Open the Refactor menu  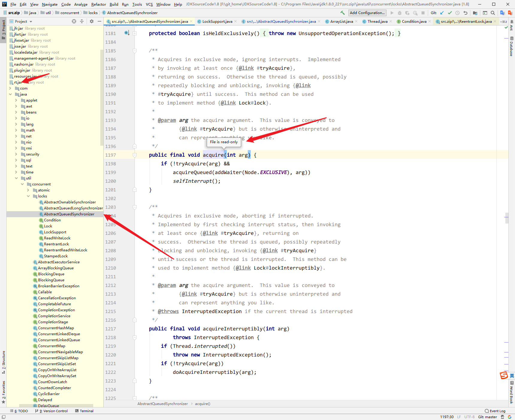coord(99,4)
